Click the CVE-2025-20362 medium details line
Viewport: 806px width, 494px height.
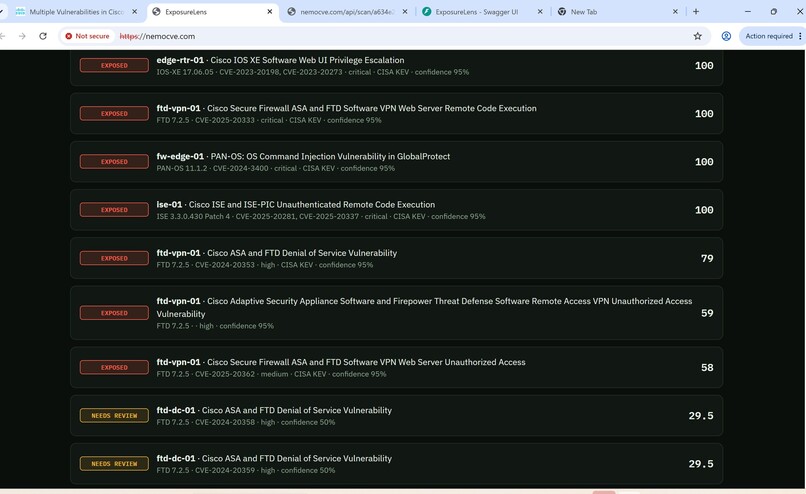tap(271, 374)
